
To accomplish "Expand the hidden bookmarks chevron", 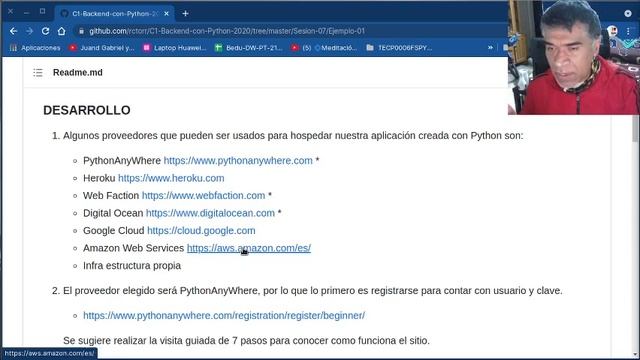I will point(490,48).
